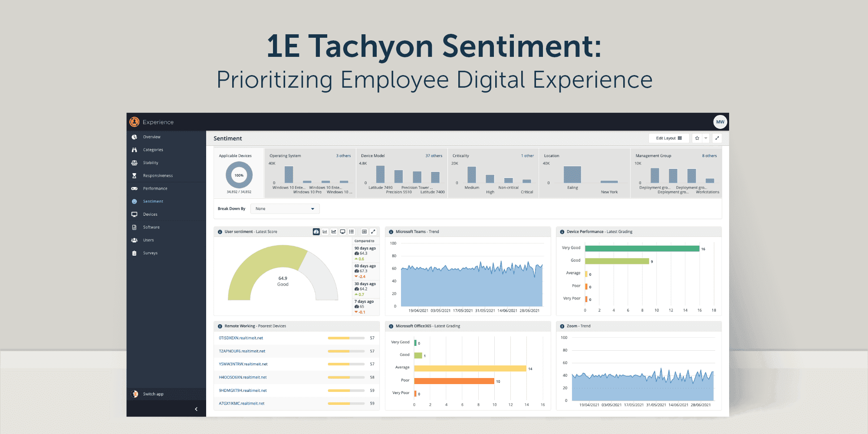Click the Poor bar in Microsoft Office365 grading

(x=454, y=381)
